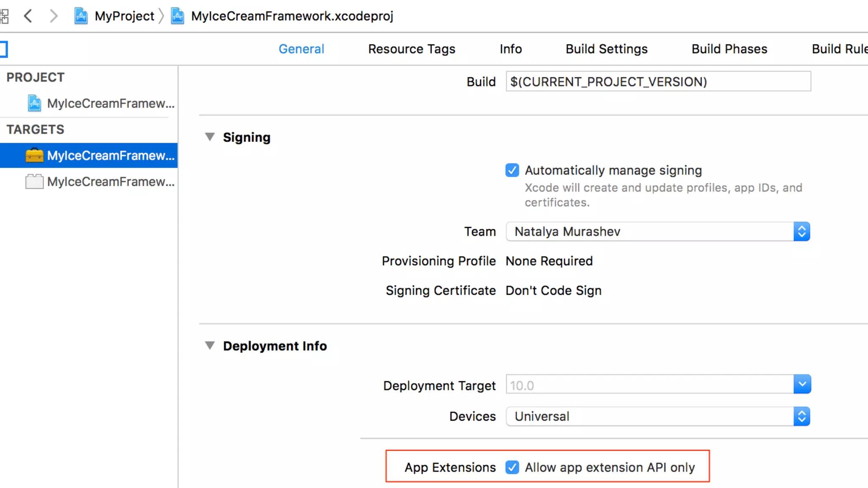
Task: Open the Build Phases tab
Action: click(729, 49)
